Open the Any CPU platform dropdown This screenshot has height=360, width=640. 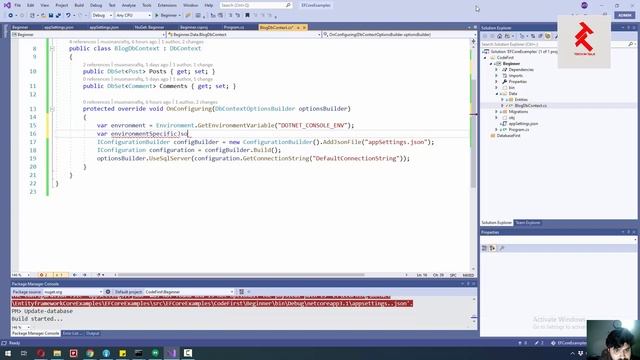[133, 16]
